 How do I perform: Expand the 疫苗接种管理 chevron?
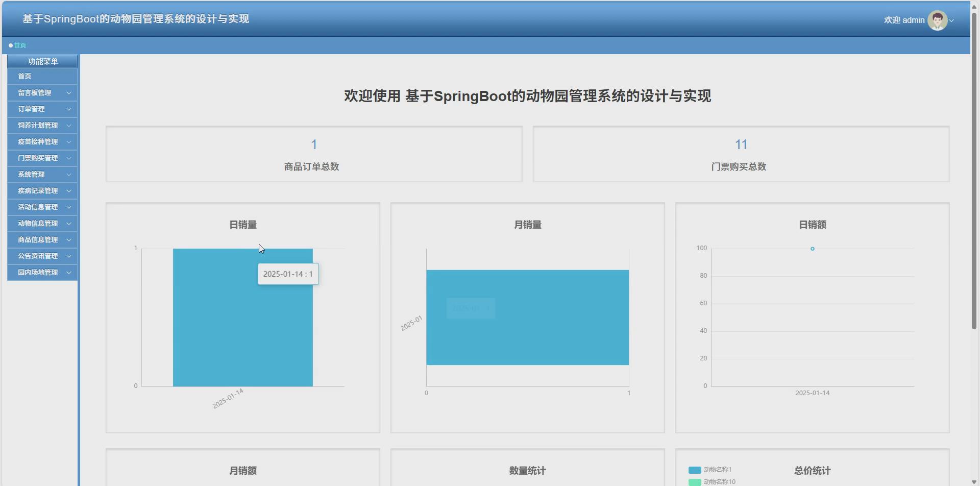click(x=69, y=142)
